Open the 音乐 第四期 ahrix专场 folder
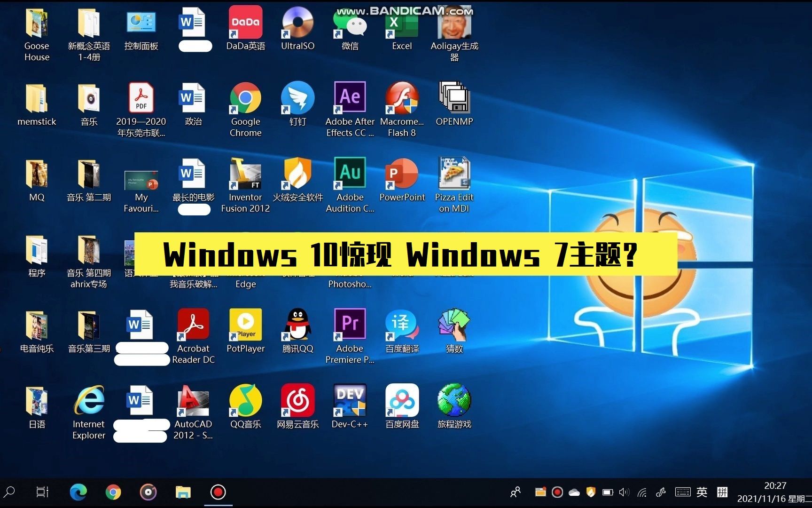This screenshot has height=508, width=812. 89,262
